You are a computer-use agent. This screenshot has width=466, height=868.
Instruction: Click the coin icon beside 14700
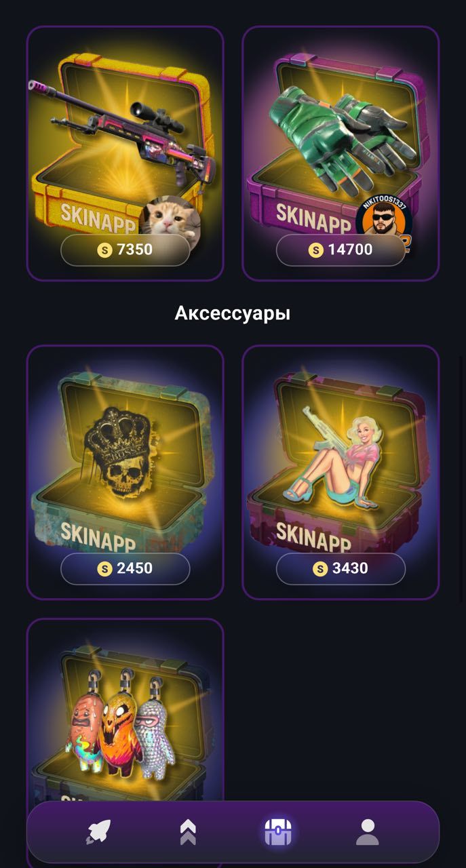(315, 250)
